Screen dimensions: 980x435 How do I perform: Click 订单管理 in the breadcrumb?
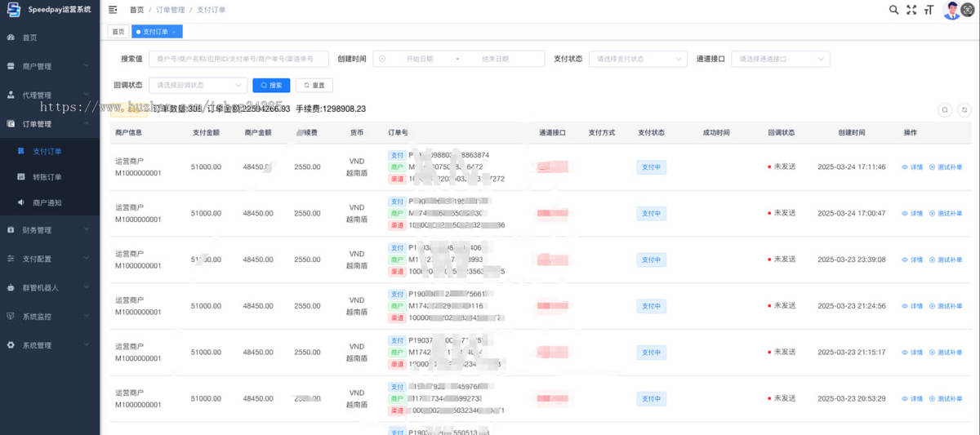pyautogui.click(x=170, y=10)
